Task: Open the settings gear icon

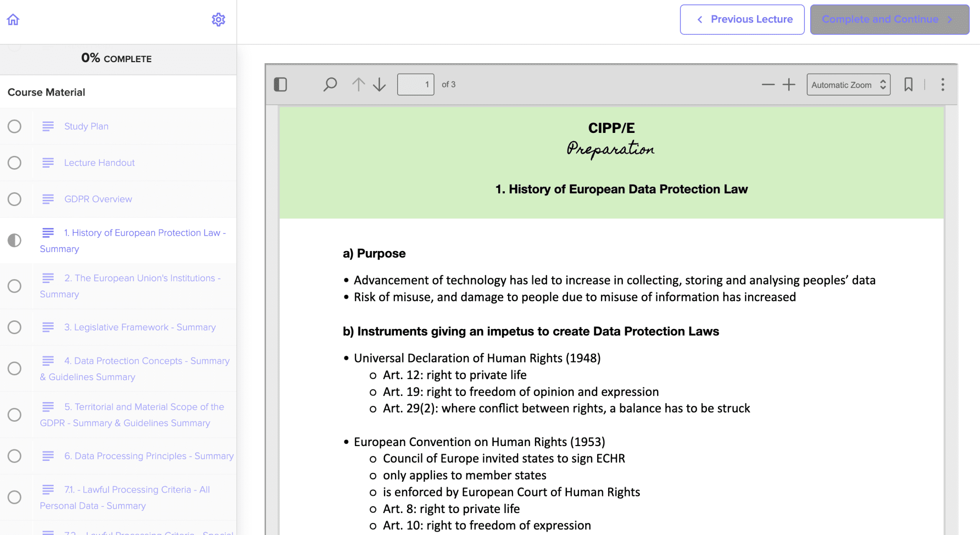Action: click(219, 20)
